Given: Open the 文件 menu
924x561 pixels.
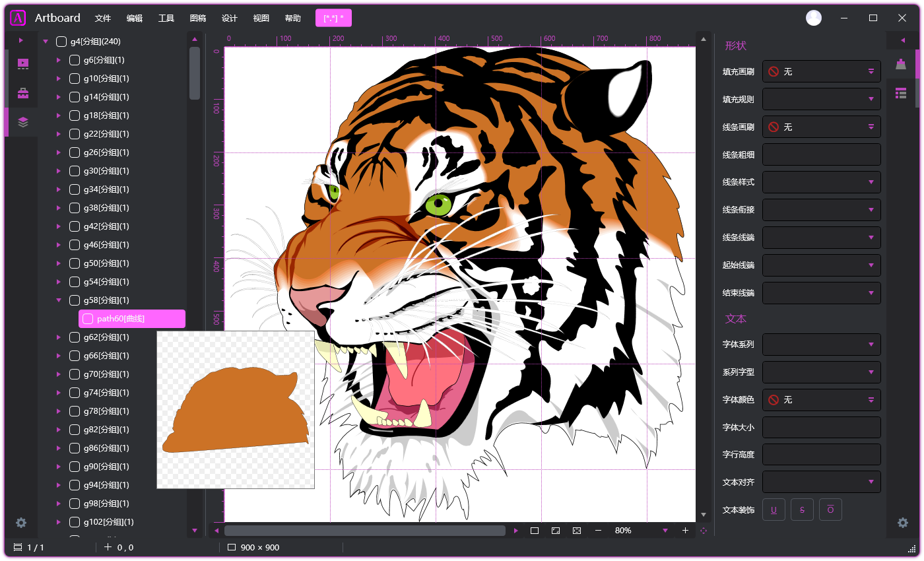Looking at the screenshot, I should click(103, 18).
